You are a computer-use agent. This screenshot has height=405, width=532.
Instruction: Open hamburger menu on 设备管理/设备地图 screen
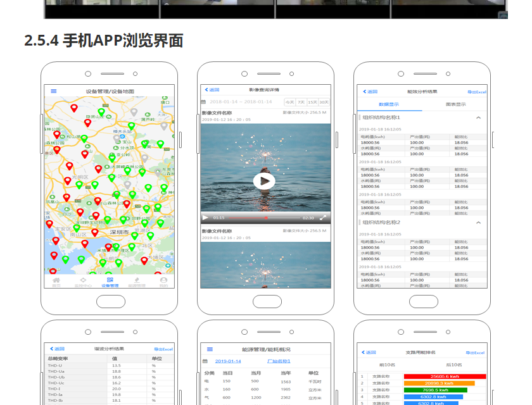point(54,91)
